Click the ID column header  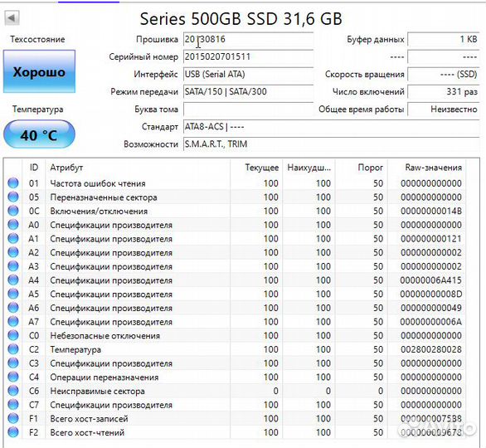(x=34, y=168)
